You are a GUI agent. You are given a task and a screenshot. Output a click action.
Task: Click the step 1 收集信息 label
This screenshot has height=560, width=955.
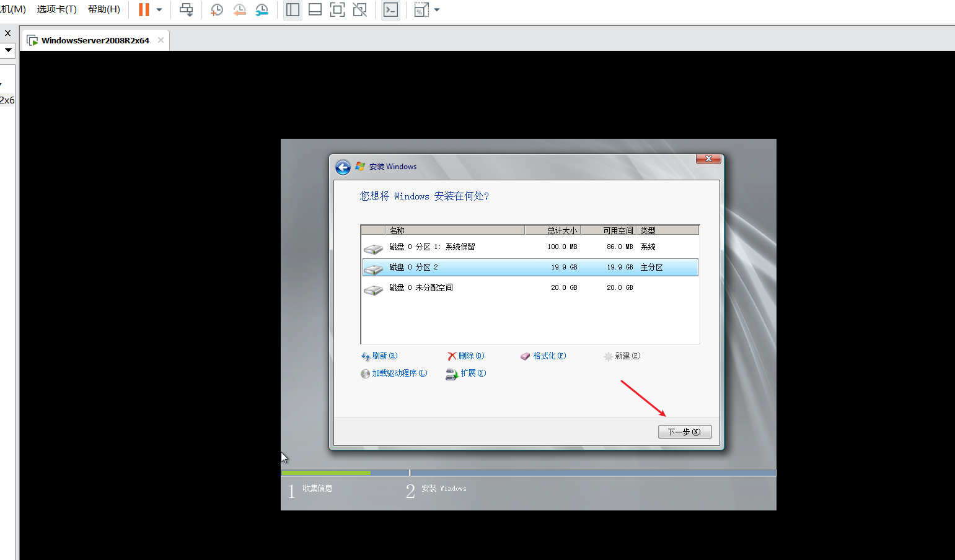coord(317,488)
